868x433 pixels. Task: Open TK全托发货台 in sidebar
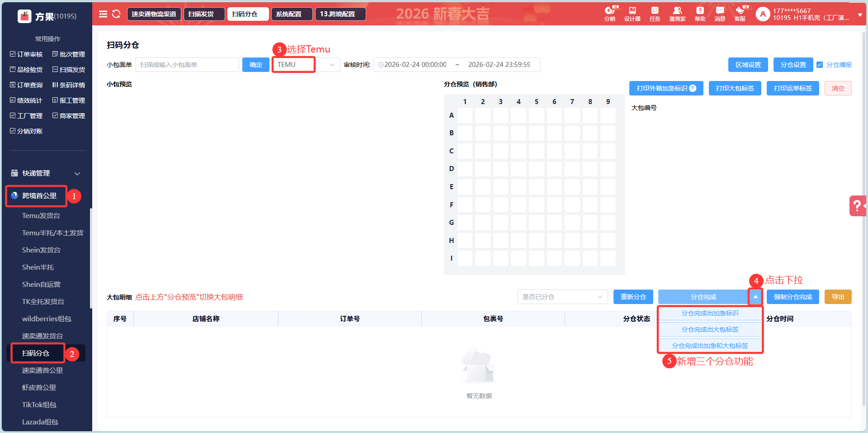43,302
